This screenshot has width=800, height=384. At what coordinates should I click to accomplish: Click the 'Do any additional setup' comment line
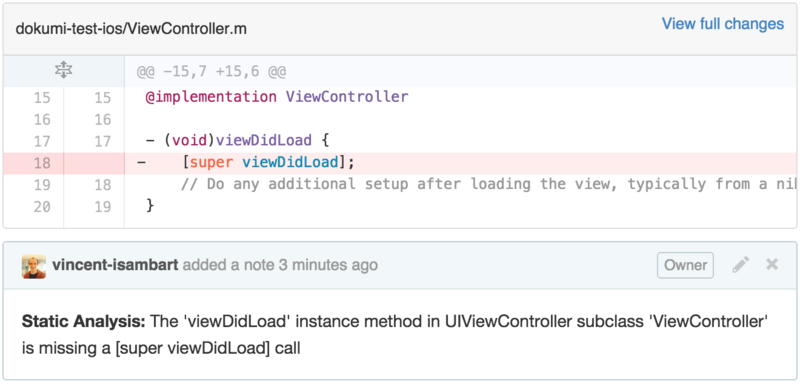pyautogui.click(x=462, y=185)
